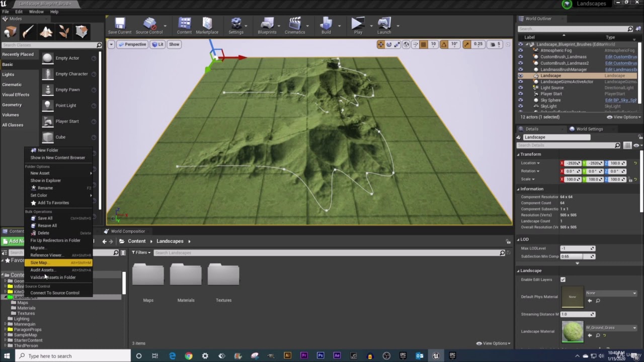Open the Lit view mode dropdown
The height and width of the screenshot is (362, 644).
pyautogui.click(x=157, y=44)
